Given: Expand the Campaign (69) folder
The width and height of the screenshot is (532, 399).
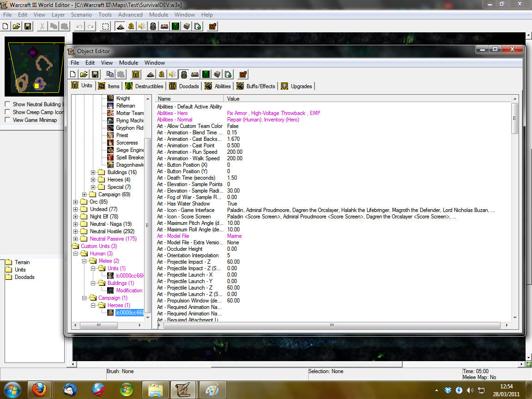Looking at the screenshot, I should (84, 194).
